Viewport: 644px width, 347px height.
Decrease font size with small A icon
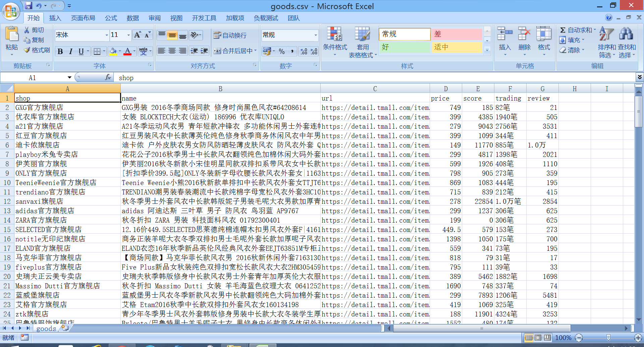click(147, 35)
